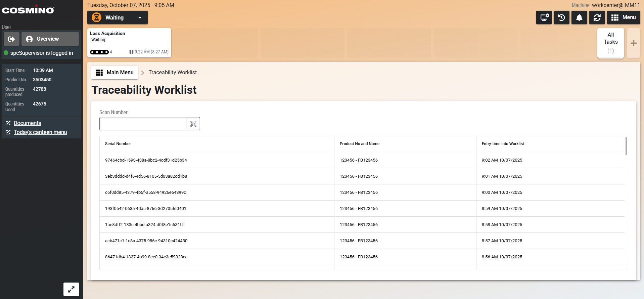This screenshot has width=644, height=299.
Task: Click the scan code icon in Scan Number
Action: point(193,124)
